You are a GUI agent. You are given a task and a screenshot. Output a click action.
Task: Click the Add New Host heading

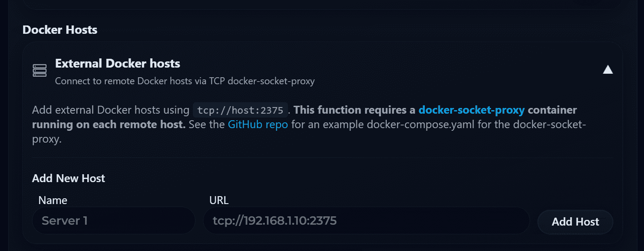pyautogui.click(x=68, y=178)
